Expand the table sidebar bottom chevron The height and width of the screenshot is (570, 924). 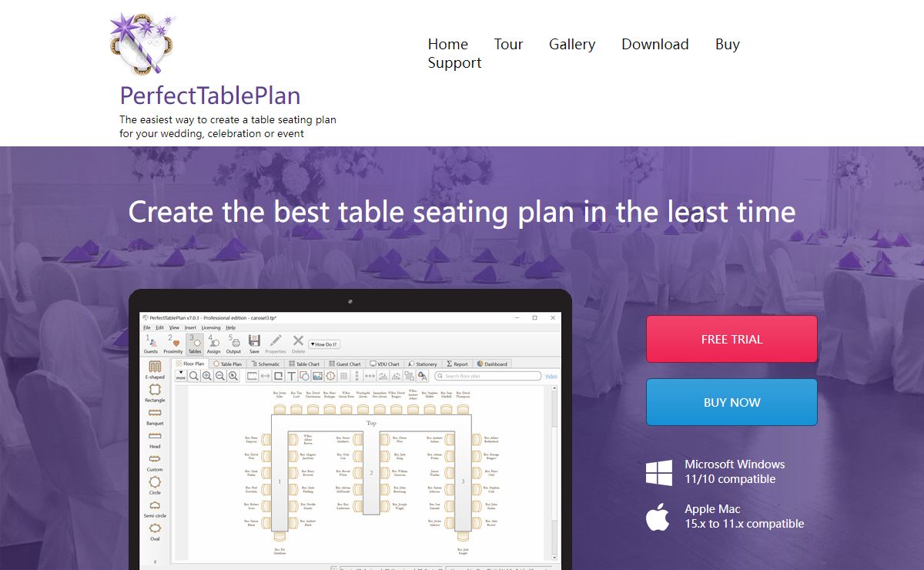click(156, 561)
